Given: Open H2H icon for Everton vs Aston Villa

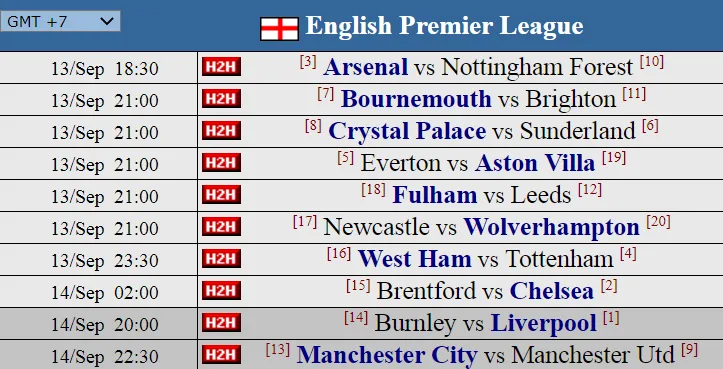Looking at the screenshot, I should point(221,163).
